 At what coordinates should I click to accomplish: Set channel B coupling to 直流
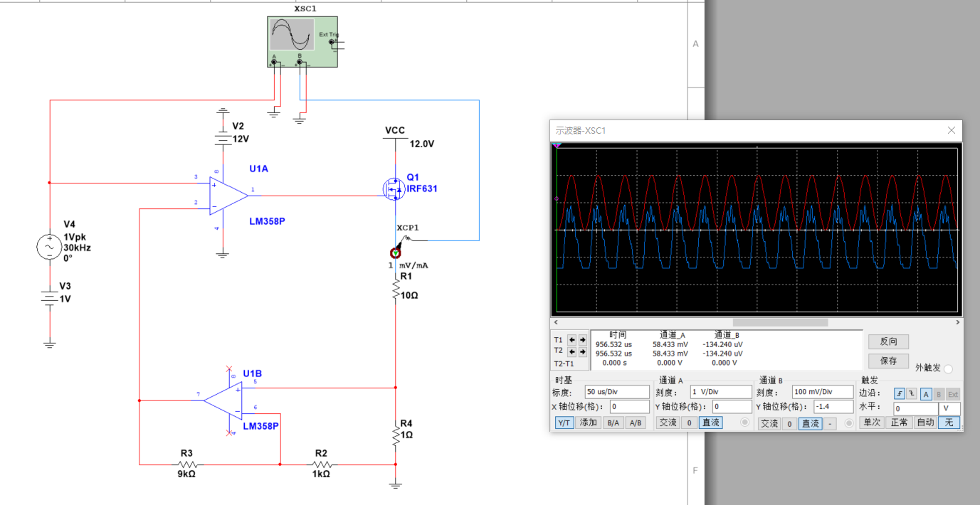[x=810, y=423]
